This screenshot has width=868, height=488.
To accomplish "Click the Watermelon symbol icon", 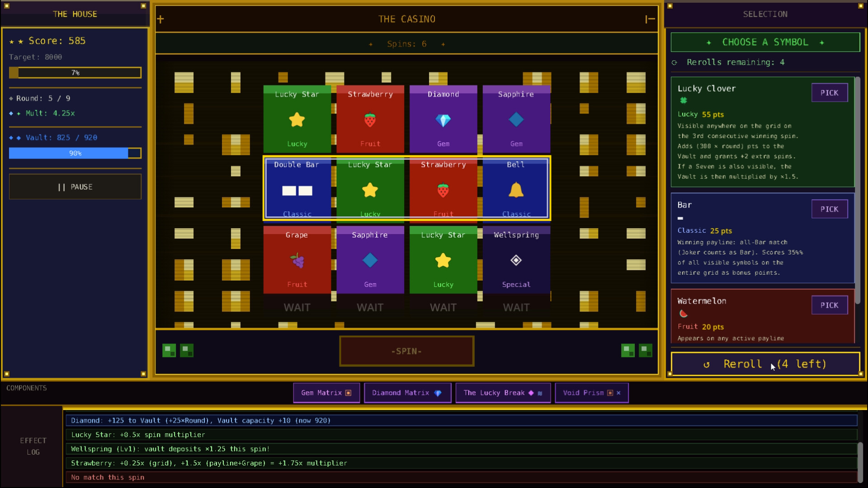I will [x=683, y=314].
